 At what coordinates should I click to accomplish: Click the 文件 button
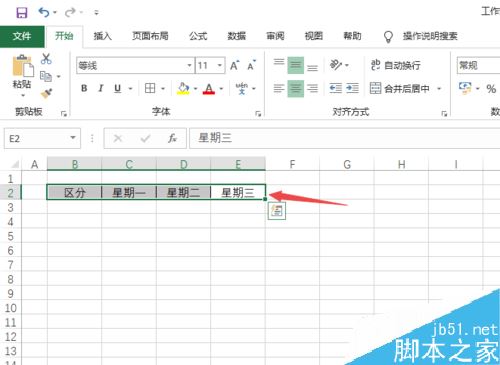[22, 36]
